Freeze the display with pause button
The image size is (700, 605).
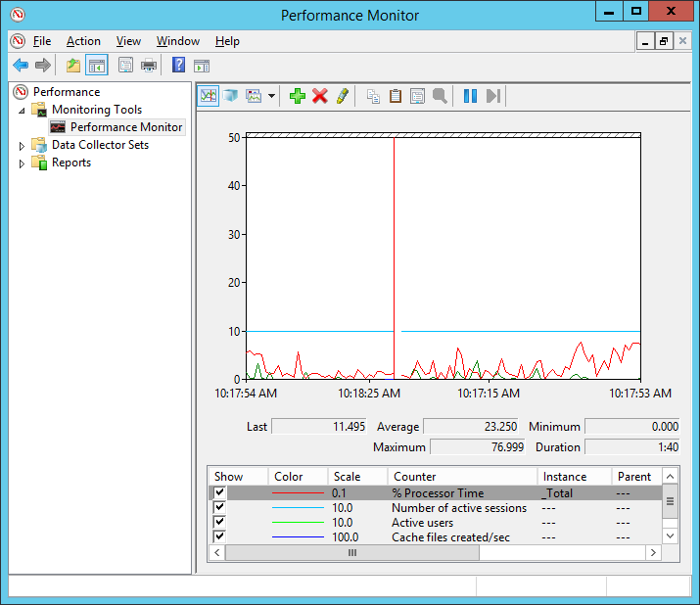(470, 96)
